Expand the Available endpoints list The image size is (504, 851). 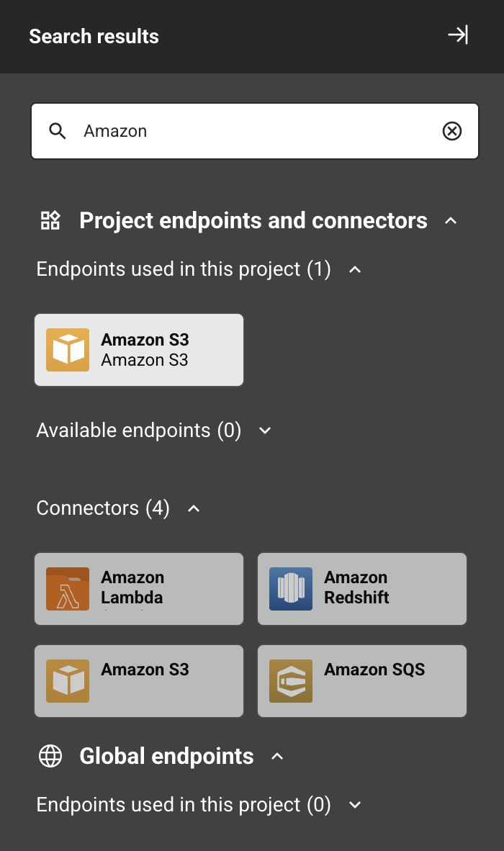click(264, 431)
